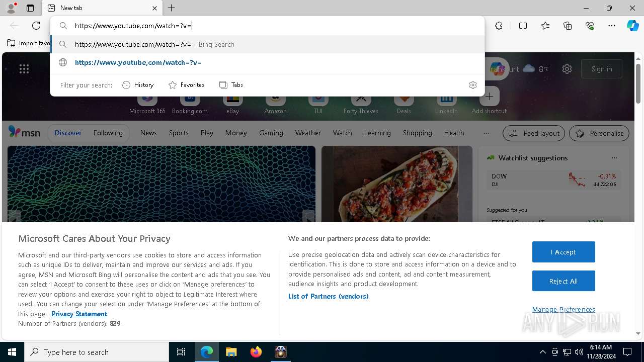The height and width of the screenshot is (362, 644).
Task: Open the LinkedIn shortcut
Action: [446, 103]
